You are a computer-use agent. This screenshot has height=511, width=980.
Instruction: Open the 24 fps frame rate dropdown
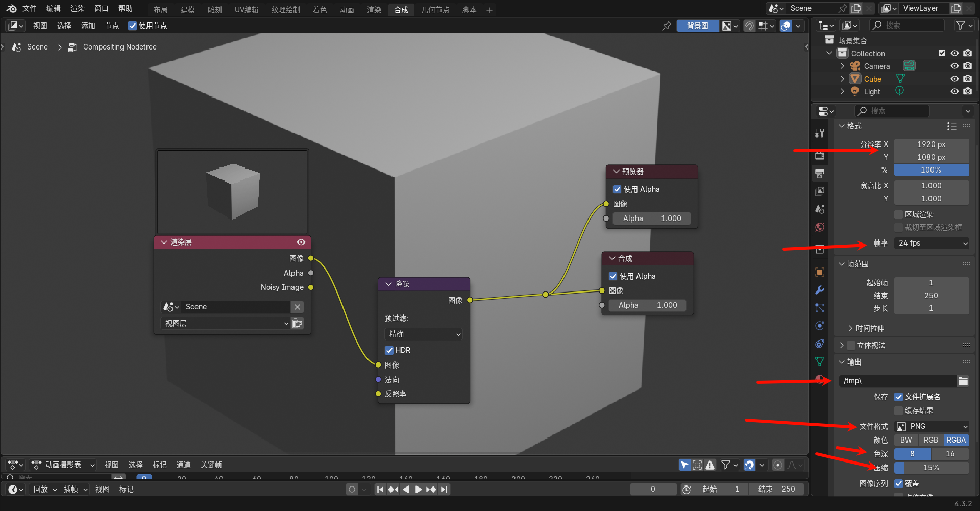932,243
